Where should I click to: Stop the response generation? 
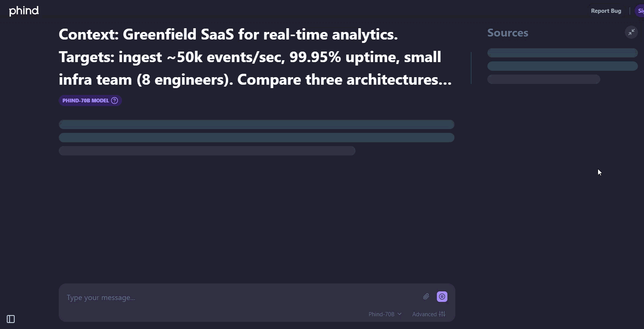tap(442, 297)
